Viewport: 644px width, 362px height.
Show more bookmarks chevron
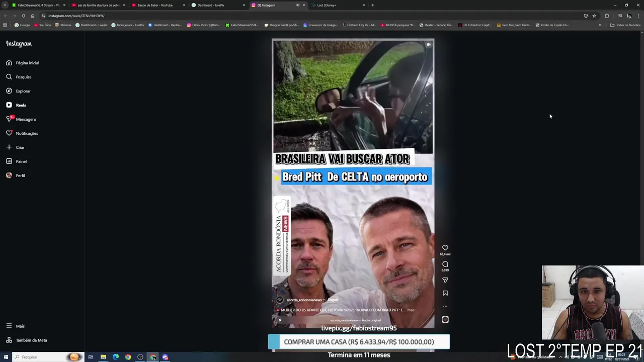(600, 25)
